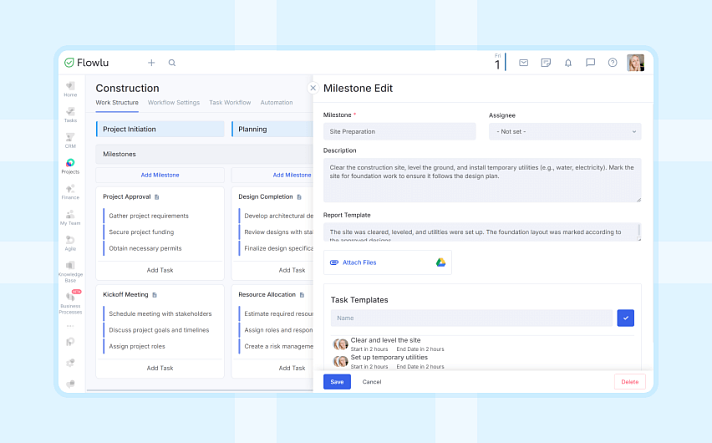Select the Planning stage header

coord(272,129)
